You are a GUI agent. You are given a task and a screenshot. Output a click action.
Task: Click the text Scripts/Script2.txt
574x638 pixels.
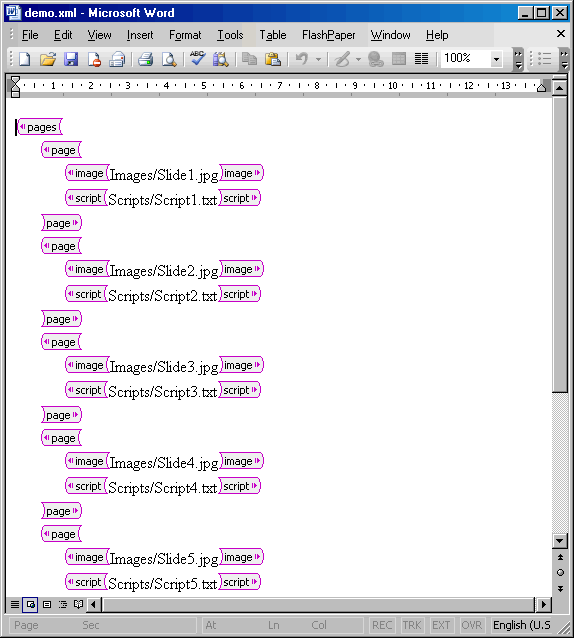coord(162,296)
